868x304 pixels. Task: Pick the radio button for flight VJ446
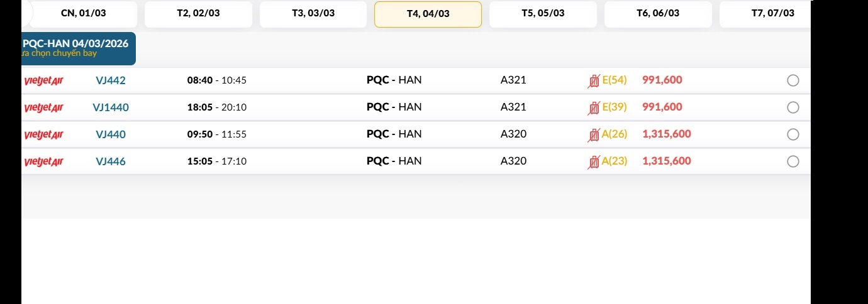pyautogui.click(x=793, y=161)
